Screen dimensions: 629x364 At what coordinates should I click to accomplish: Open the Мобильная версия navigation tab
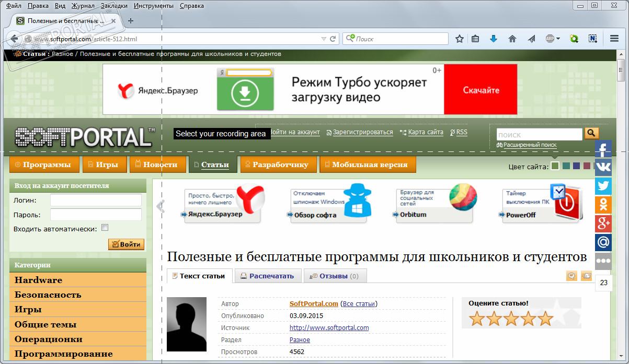(x=367, y=165)
